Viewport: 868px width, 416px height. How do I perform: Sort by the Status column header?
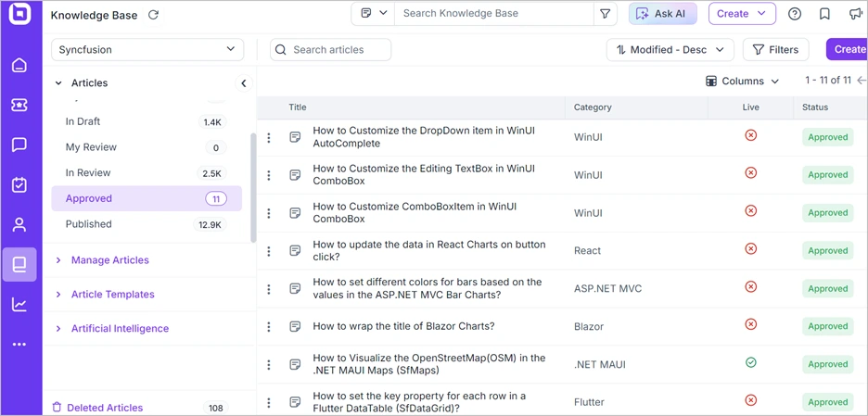point(815,107)
